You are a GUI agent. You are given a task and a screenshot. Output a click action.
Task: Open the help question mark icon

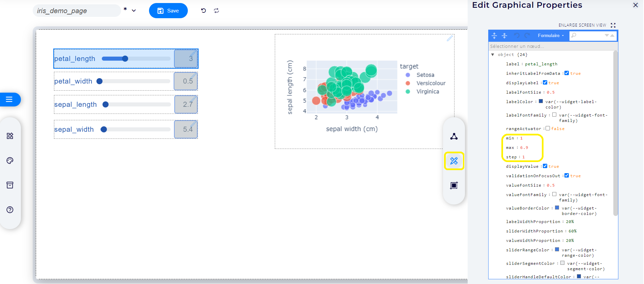10,210
